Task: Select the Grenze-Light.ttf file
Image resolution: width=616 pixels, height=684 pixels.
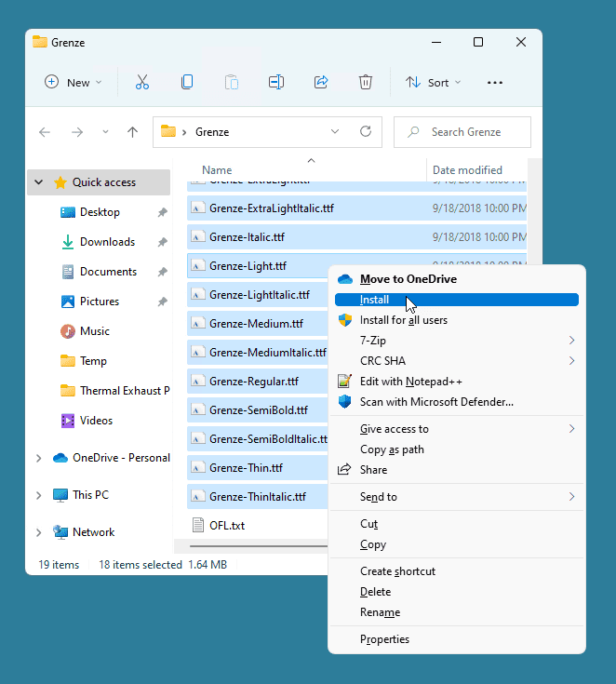Action: (258, 266)
